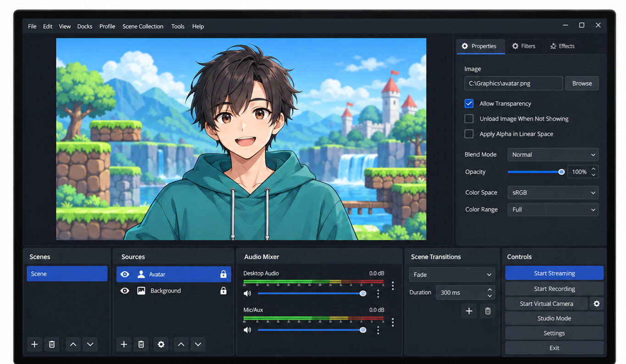Mute Mic/Aux speaker icon
Image resolution: width=626 pixels, height=364 pixels.
(247, 330)
